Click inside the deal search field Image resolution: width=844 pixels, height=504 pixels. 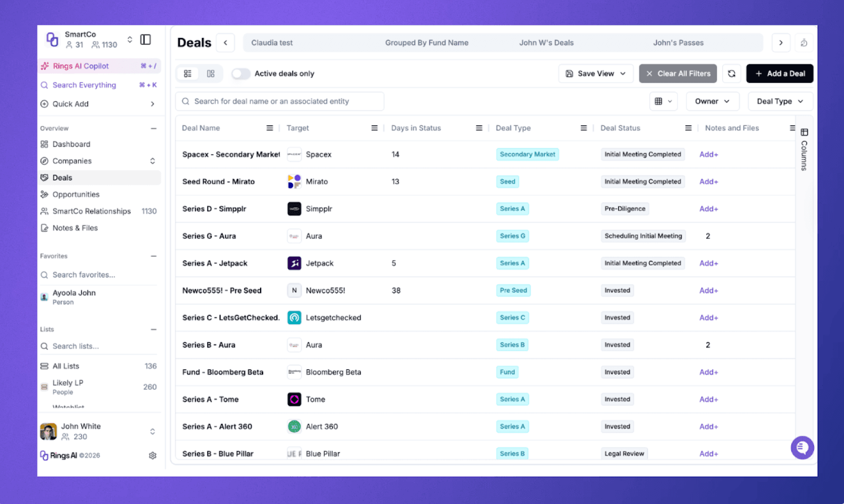click(280, 101)
